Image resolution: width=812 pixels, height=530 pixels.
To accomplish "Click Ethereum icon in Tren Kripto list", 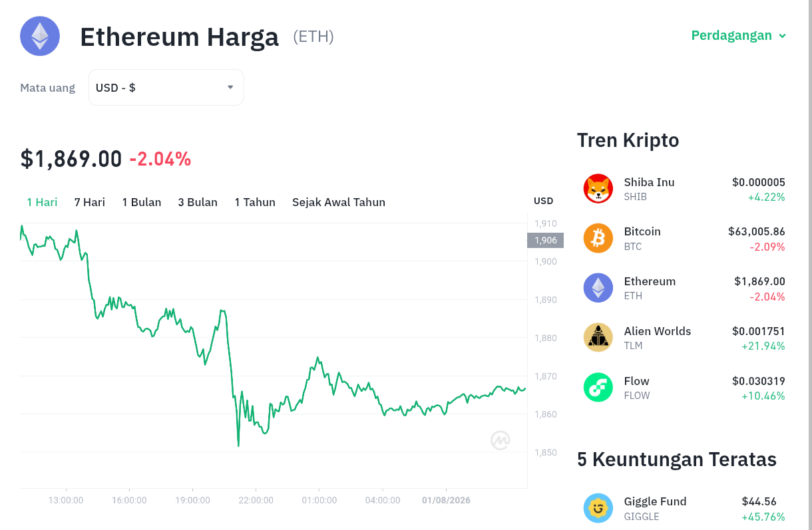I will click(598, 288).
